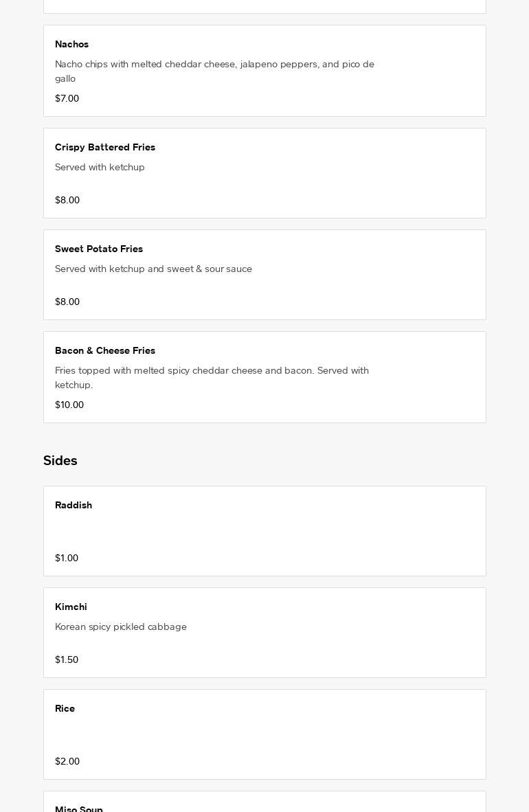Click the Sides section heading

(60, 460)
